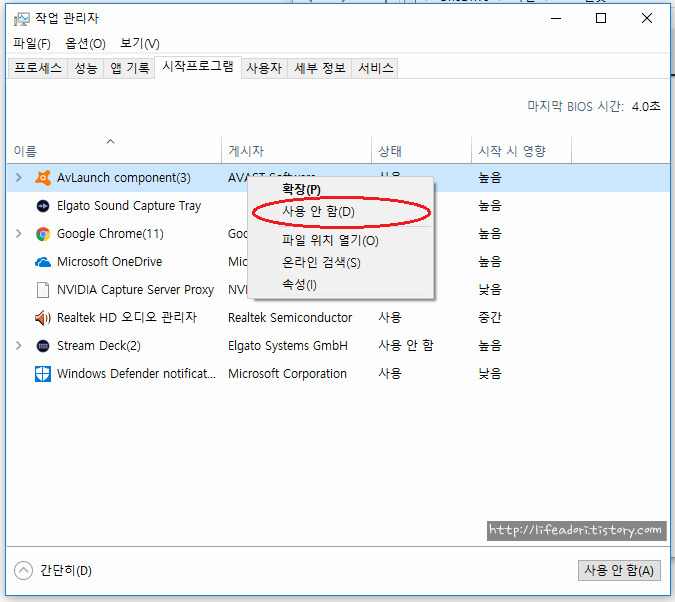This screenshot has width=675, height=602.
Task: Select the Google Chrome(11) row name
Action: coord(110,234)
